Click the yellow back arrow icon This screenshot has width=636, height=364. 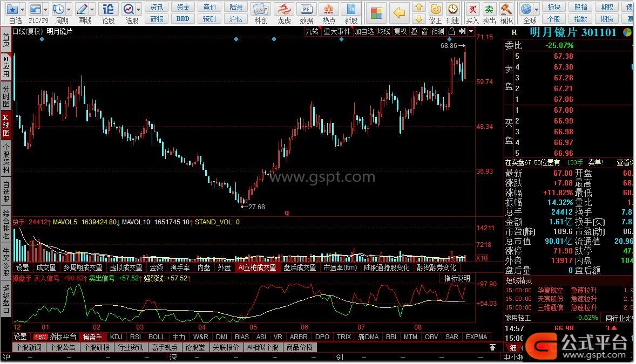coord(399,13)
